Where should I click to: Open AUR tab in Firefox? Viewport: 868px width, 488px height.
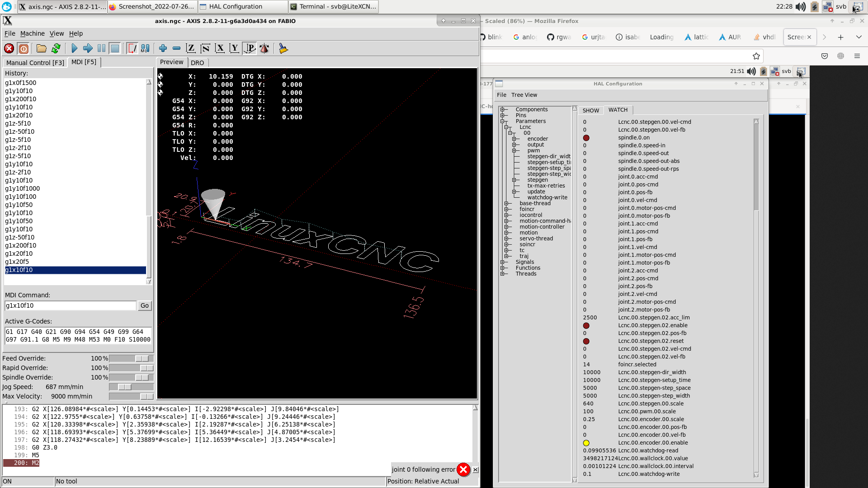(730, 37)
